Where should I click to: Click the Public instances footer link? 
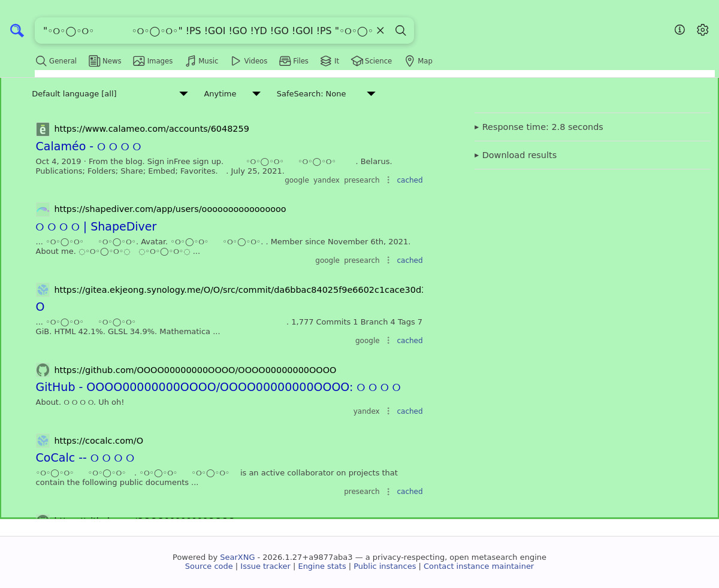point(385,566)
